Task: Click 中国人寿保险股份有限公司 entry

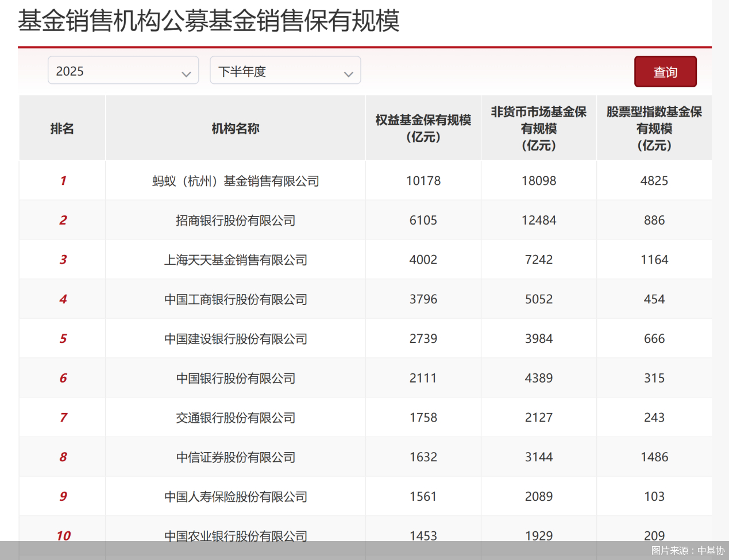Action: point(235,496)
